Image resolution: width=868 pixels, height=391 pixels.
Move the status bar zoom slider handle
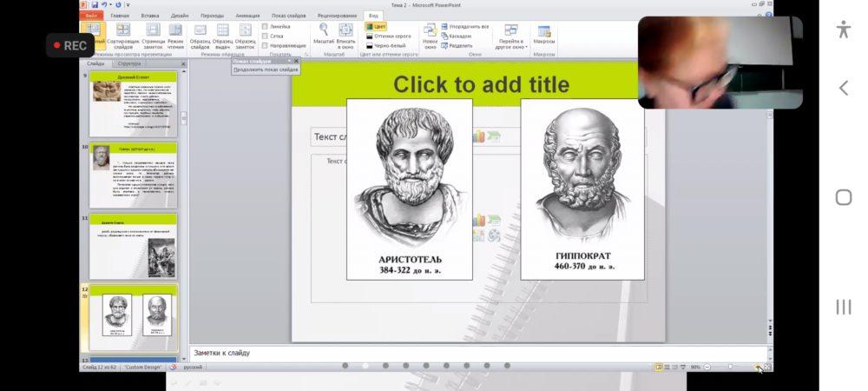(730, 368)
